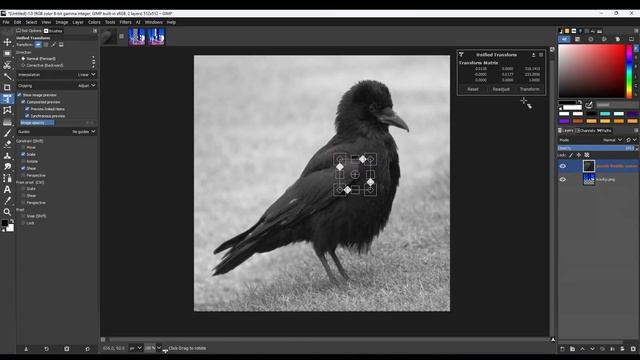Select the Paths tool
This screenshot has height=360, width=640.
(x=7, y=178)
